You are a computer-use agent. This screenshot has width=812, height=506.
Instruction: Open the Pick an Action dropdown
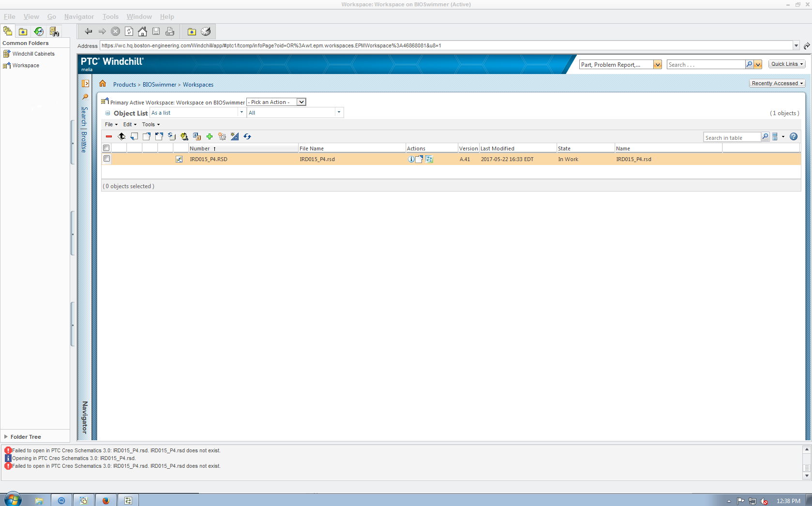[276, 102]
